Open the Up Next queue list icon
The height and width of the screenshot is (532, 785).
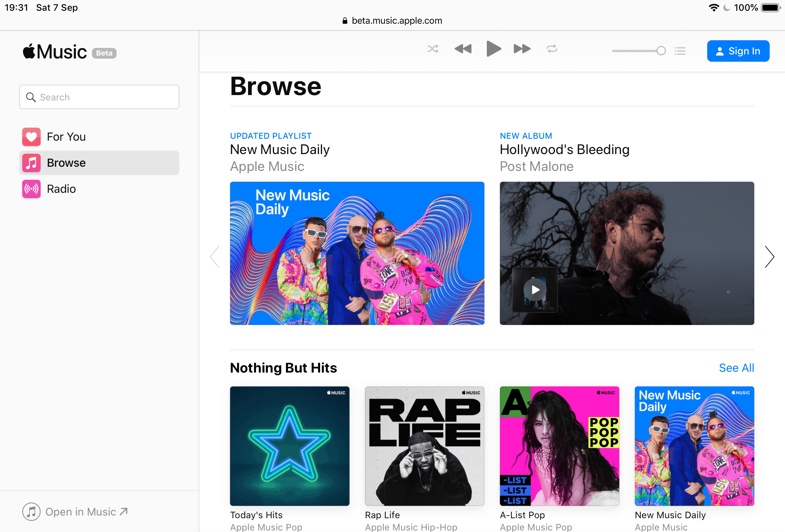(680, 51)
